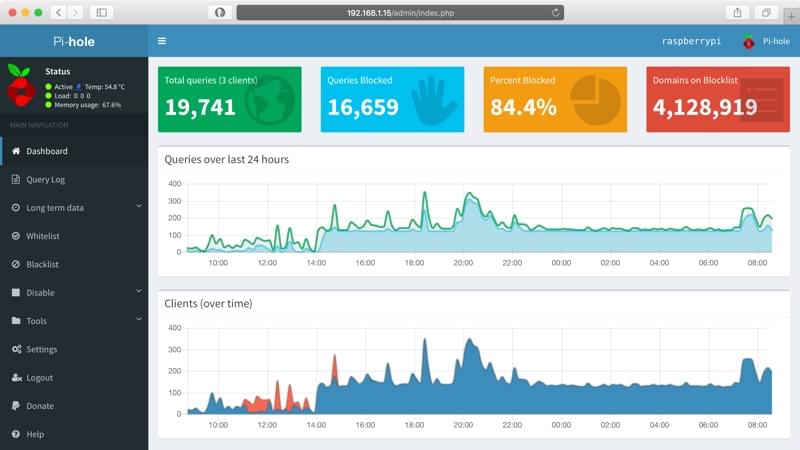Toggle the sidebar with the hamburger menu icon
The image size is (800, 450).
(x=162, y=41)
